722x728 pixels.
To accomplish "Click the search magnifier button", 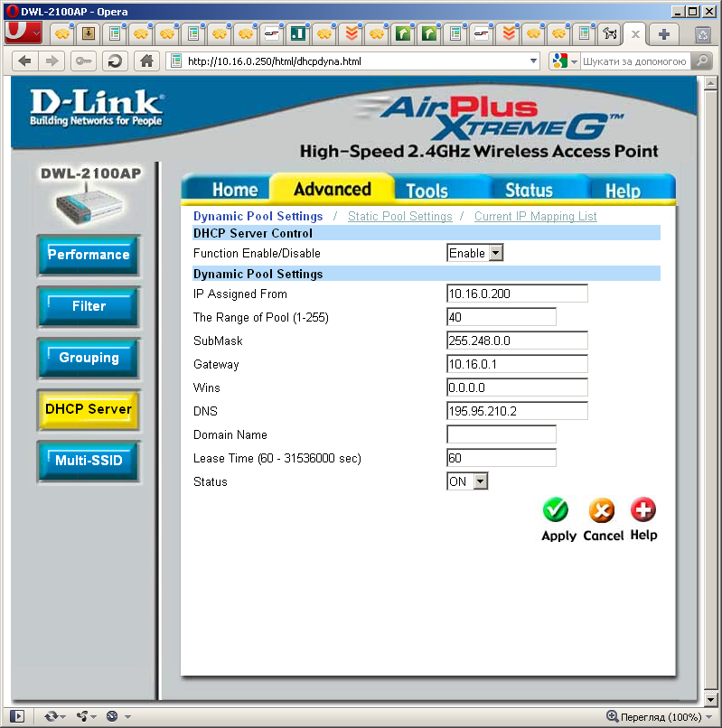I will [701, 61].
